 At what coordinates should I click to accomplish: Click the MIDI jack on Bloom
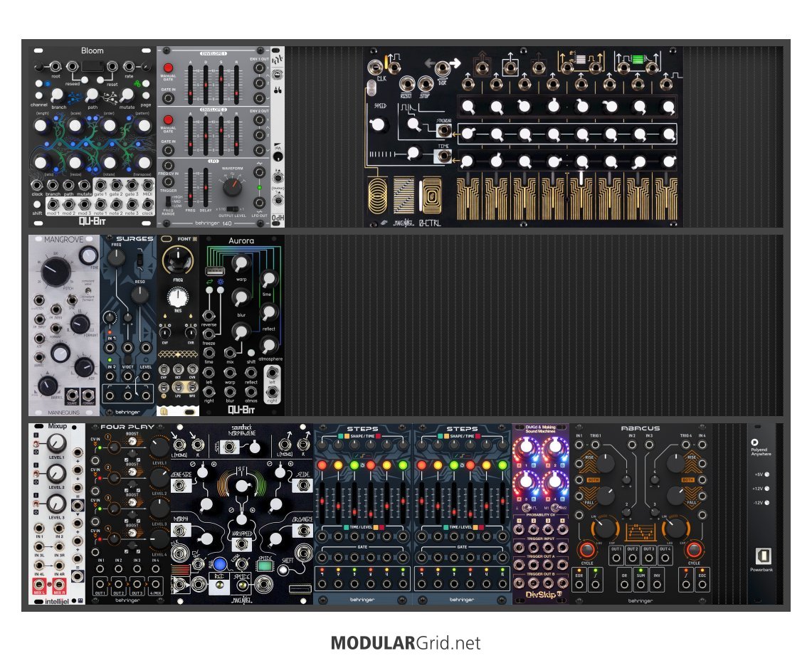(148, 186)
